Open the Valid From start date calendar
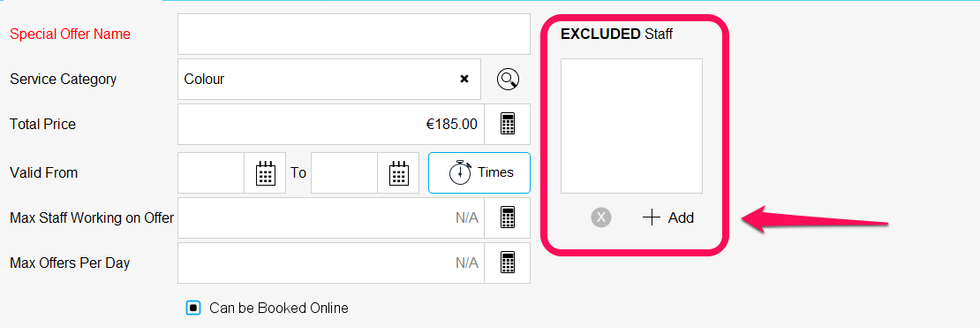Viewport: 980px width, 328px height. pos(266,172)
